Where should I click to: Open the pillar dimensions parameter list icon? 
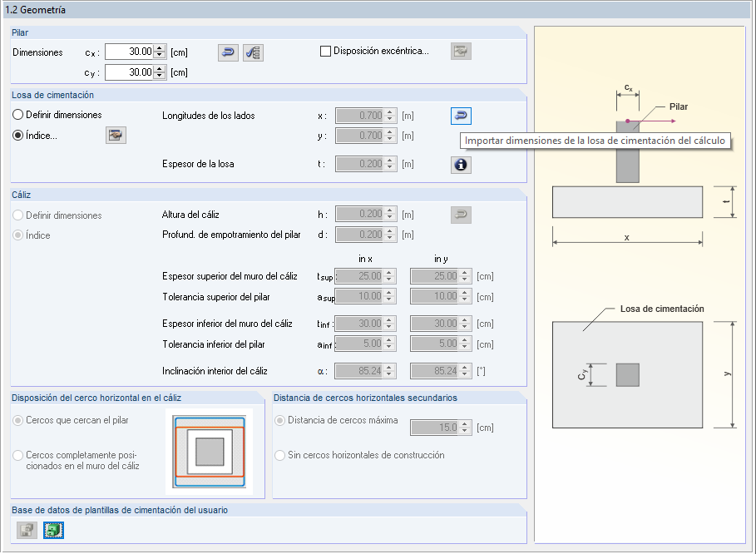253,52
